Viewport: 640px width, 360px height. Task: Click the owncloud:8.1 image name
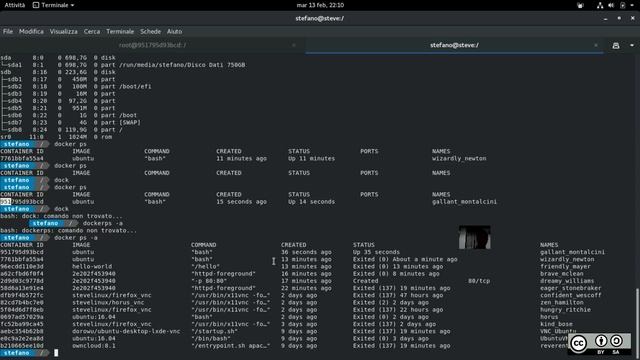94,346
